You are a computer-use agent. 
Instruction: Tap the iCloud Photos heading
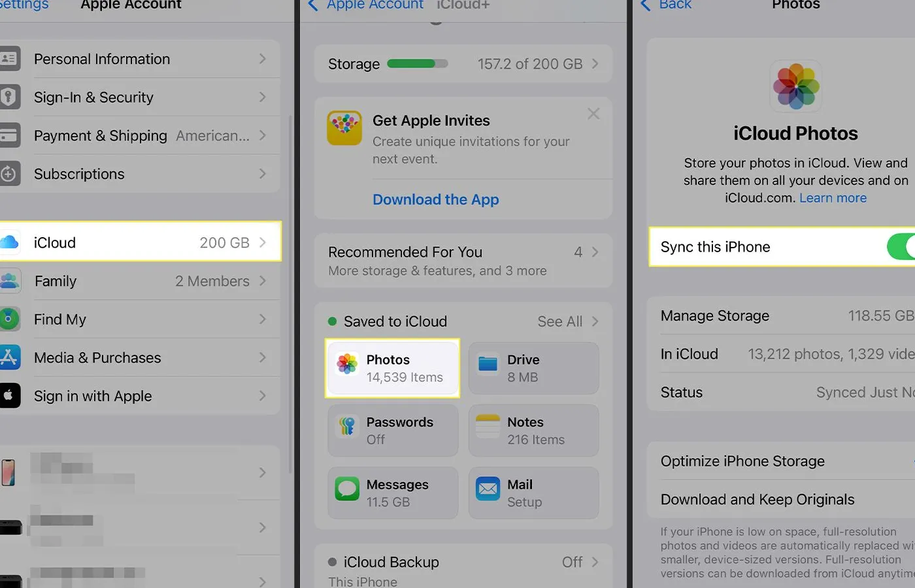(795, 133)
